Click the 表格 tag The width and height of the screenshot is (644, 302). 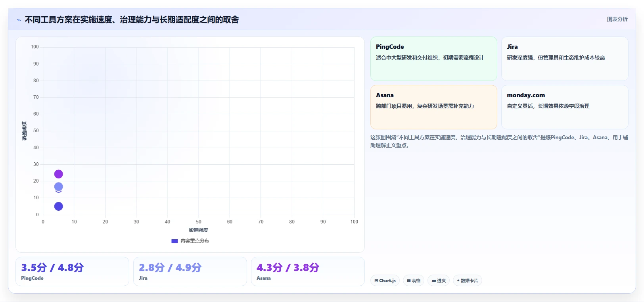[414, 281]
